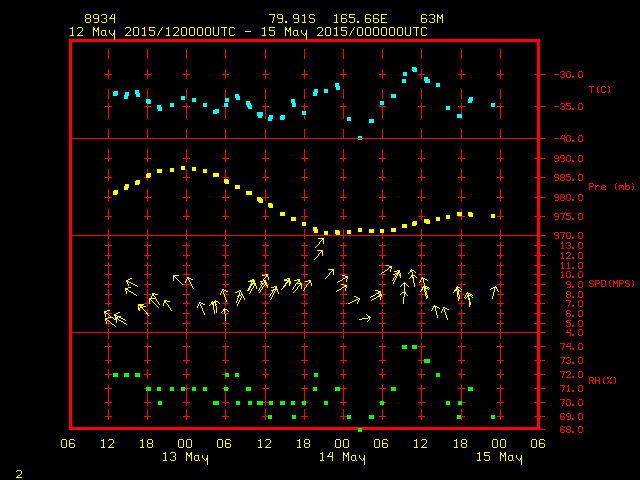The height and width of the screenshot is (480, 640).
Task: Click the T(C) temperature axis label
Action: coord(599,89)
